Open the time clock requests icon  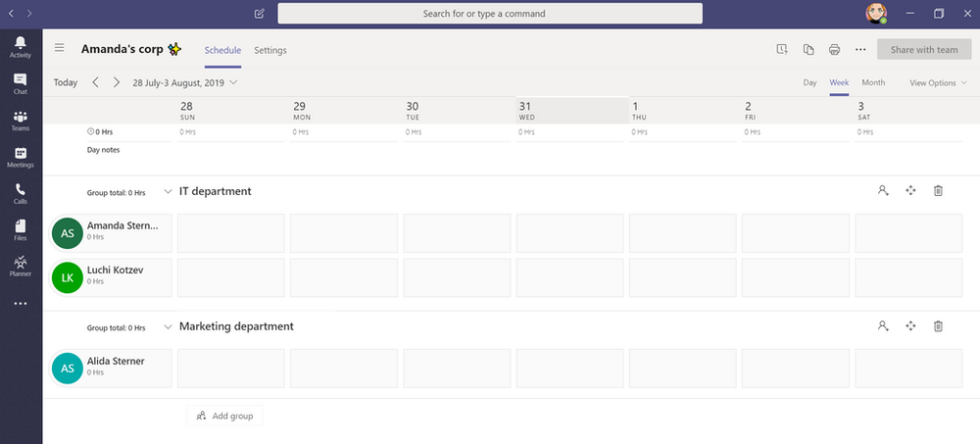(x=782, y=49)
